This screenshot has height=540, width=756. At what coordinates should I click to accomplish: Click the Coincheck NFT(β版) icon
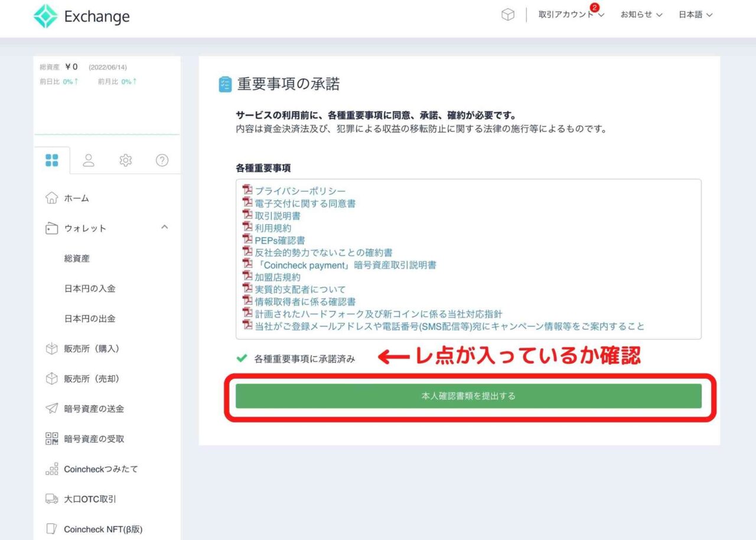point(52,529)
